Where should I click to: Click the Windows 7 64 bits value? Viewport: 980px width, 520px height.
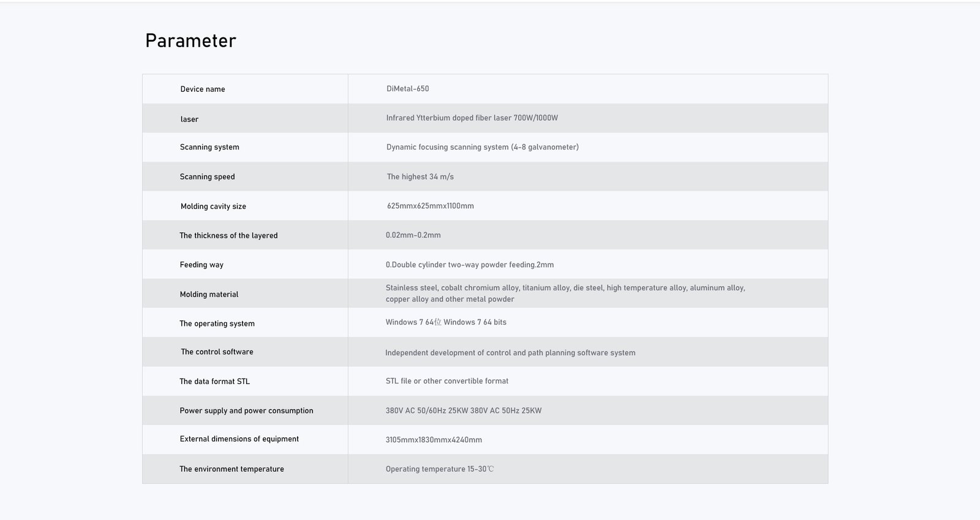point(446,322)
